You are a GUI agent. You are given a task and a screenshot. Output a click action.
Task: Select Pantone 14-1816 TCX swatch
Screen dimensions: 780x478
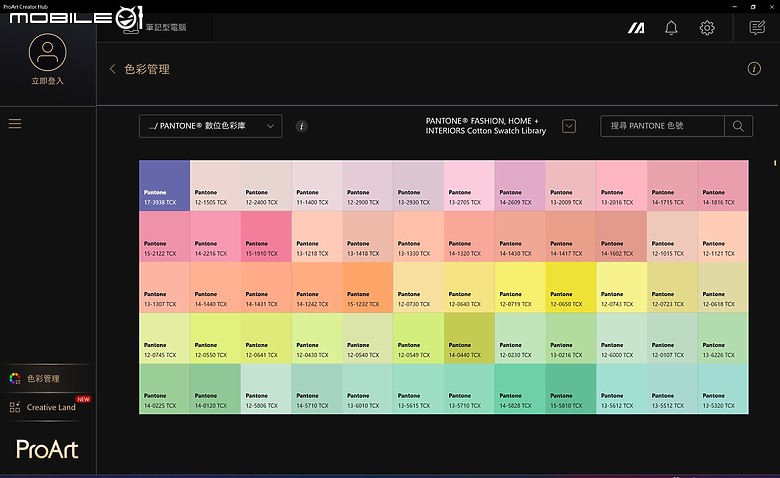pyautogui.click(x=723, y=186)
